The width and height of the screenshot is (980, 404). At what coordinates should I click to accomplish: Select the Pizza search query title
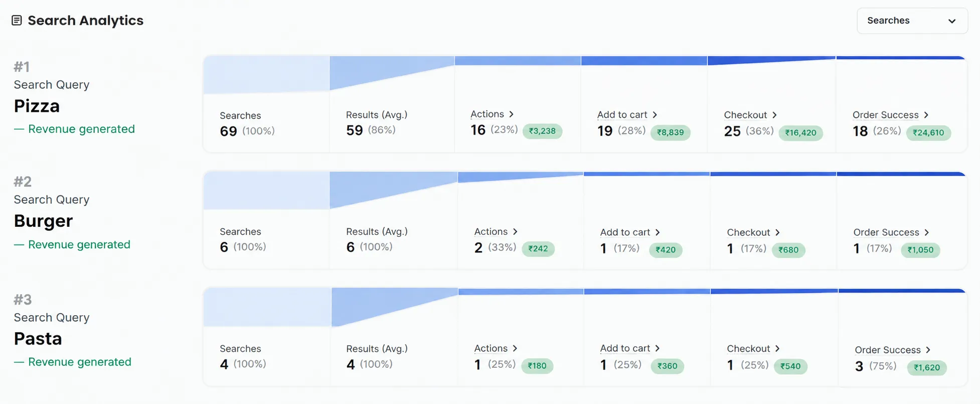click(x=37, y=106)
